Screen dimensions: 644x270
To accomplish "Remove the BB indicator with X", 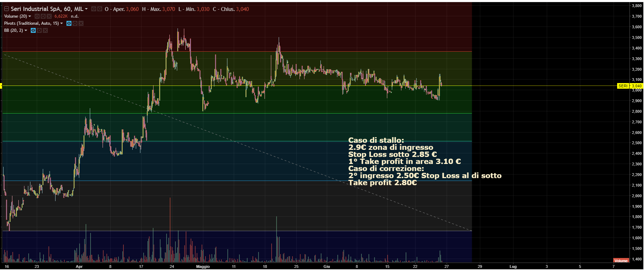I will click(45, 30).
